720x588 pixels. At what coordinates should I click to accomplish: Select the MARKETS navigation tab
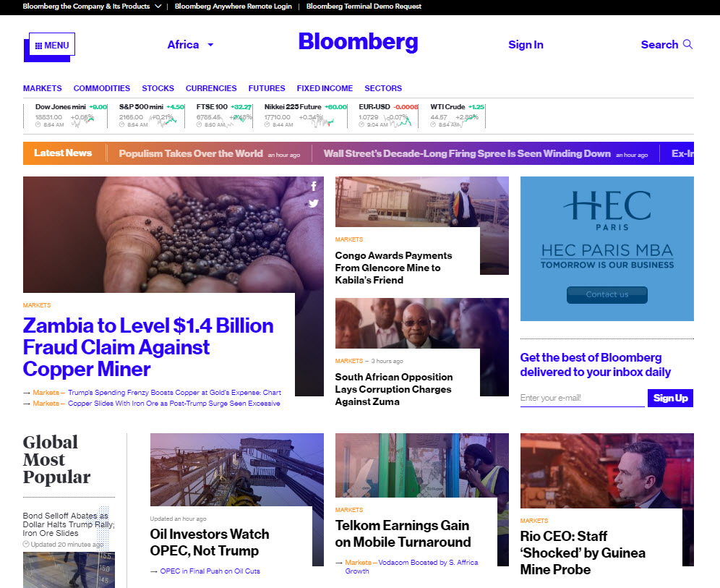(42, 88)
